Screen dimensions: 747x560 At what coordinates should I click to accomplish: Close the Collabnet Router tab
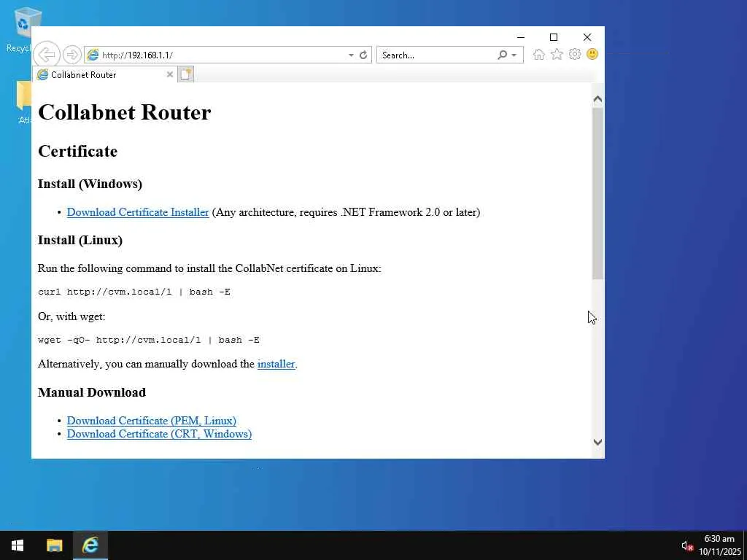coord(169,74)
